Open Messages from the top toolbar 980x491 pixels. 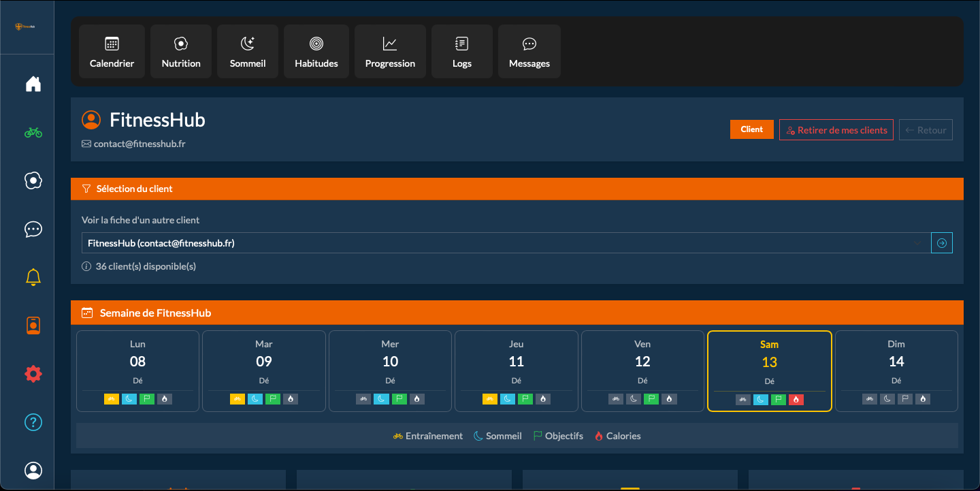tap(529, 51)
